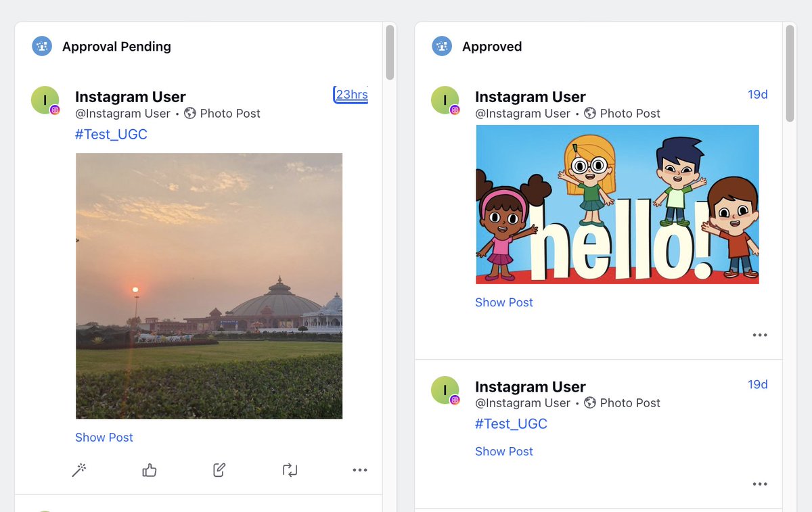Click Instagram User name on hello! post
The image size is (812, 512).
530,97
